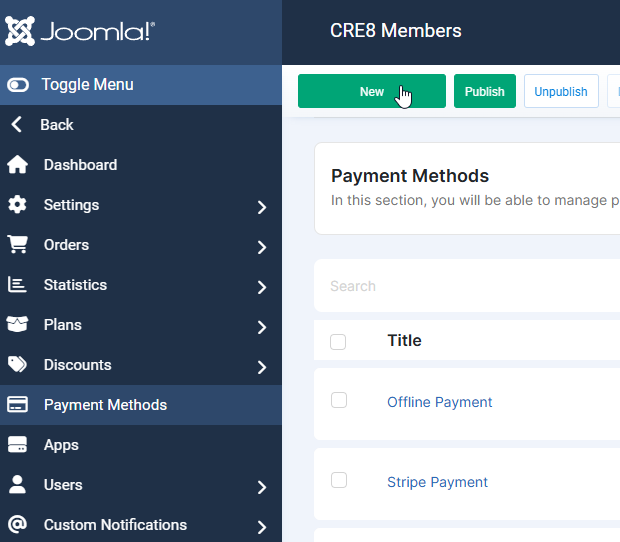Click the Custom Notifications at-sign icon

pyautogui.click(x=17, y=525)
